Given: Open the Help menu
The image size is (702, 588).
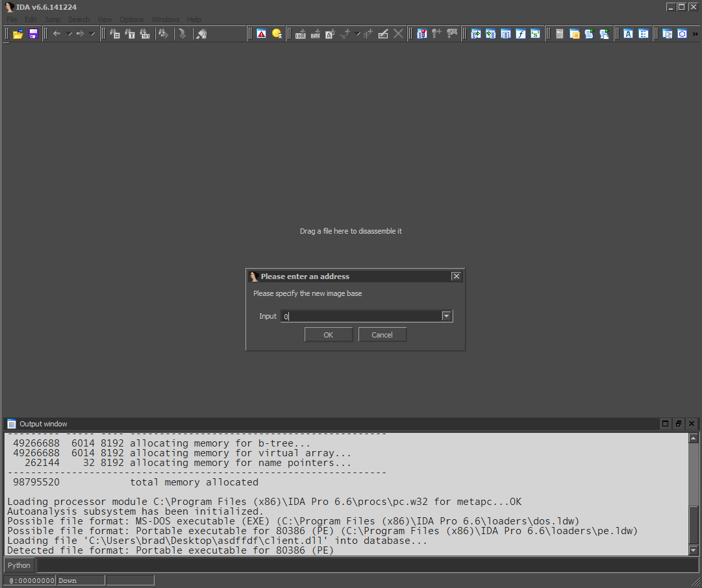Looking at the screenshot, I should 194,19.
